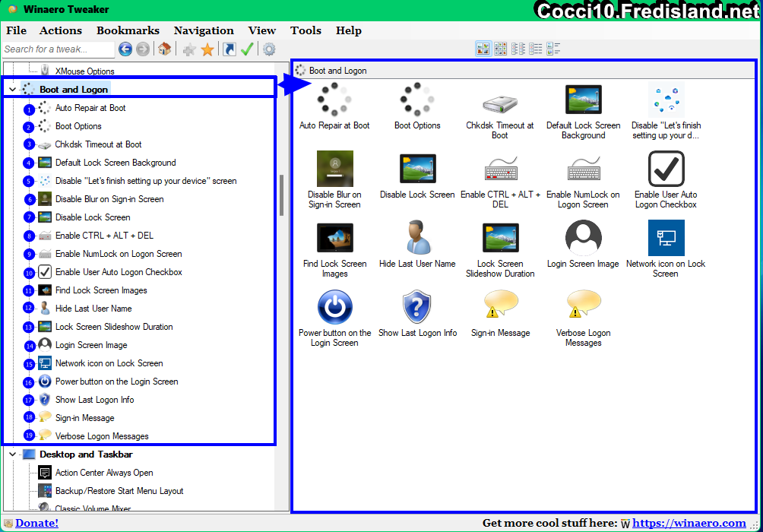Open Enable CTRL + ALT + DEL keyboard icon
Screen dimensions: 763x532
click(x=500, y=169)
